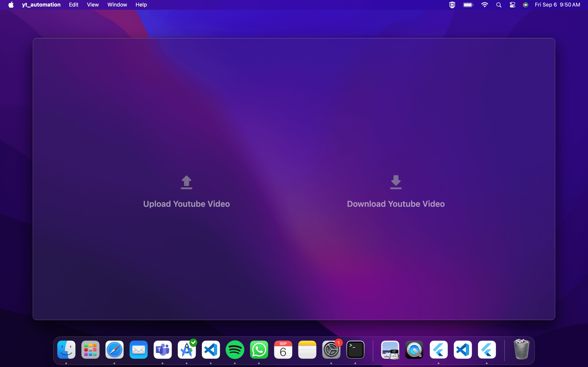The height and width of the screenshot is (367, 588).
Task: Open the yt_automation app menu
Action: [41, 5]
